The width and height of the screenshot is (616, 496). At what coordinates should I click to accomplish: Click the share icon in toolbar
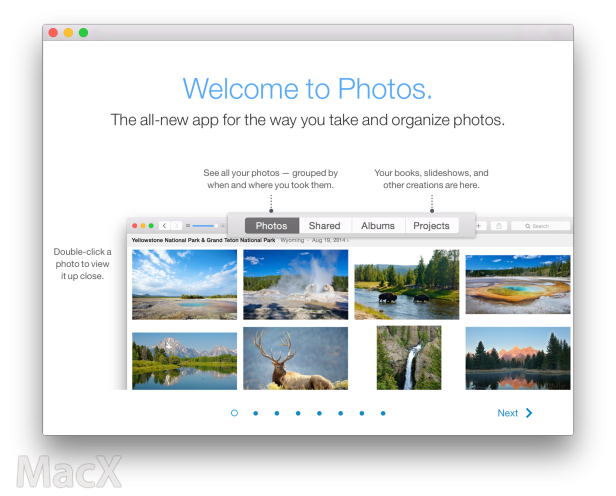coord(499,226)
